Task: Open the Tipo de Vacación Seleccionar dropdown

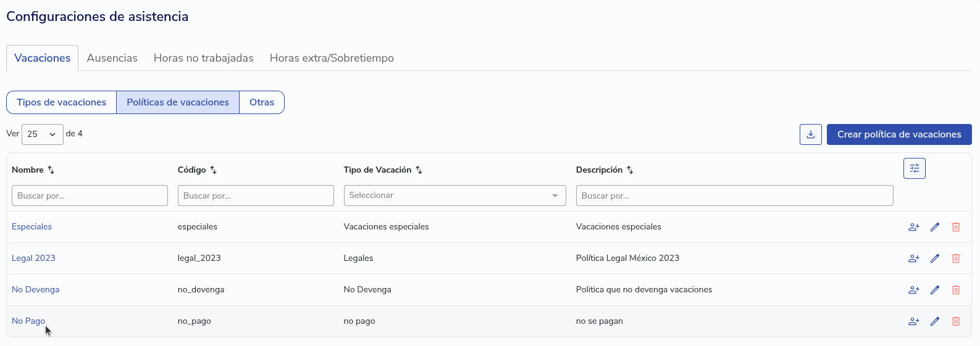Action: tap(454, 196)
